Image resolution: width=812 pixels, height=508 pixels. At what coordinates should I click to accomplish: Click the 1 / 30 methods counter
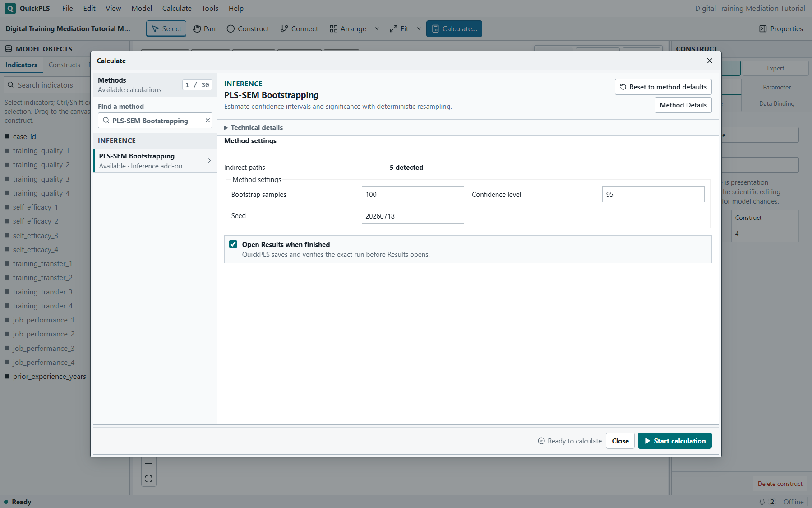[x=197, y=85]
